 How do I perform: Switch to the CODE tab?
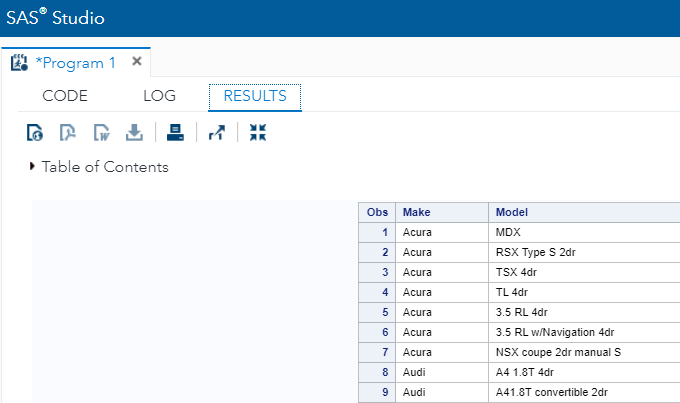click(65, 96)
